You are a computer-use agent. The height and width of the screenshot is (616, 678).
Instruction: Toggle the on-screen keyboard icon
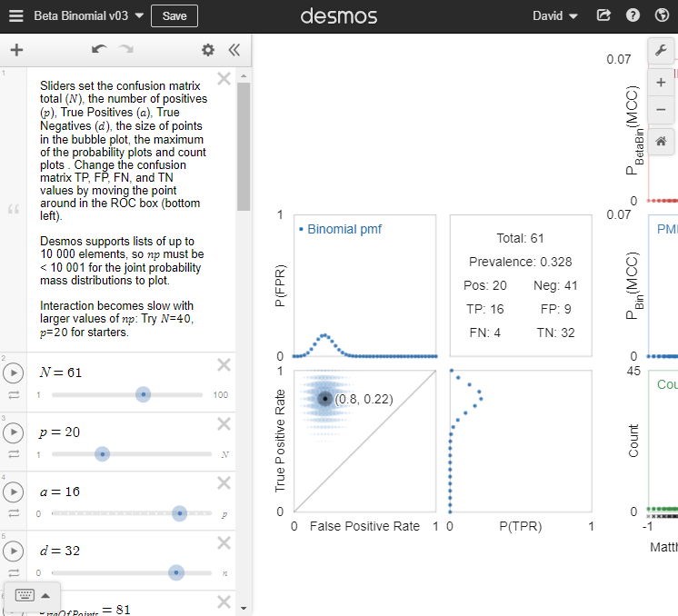25,595
